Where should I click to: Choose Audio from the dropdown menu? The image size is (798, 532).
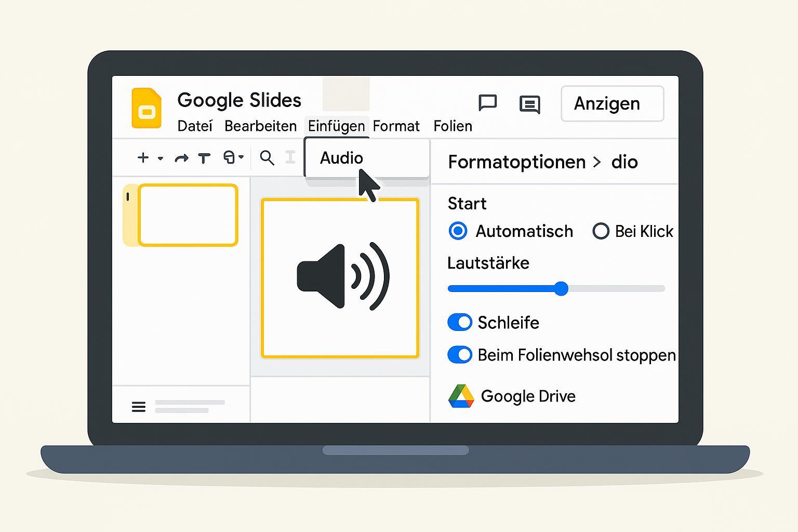pos(341,158)
